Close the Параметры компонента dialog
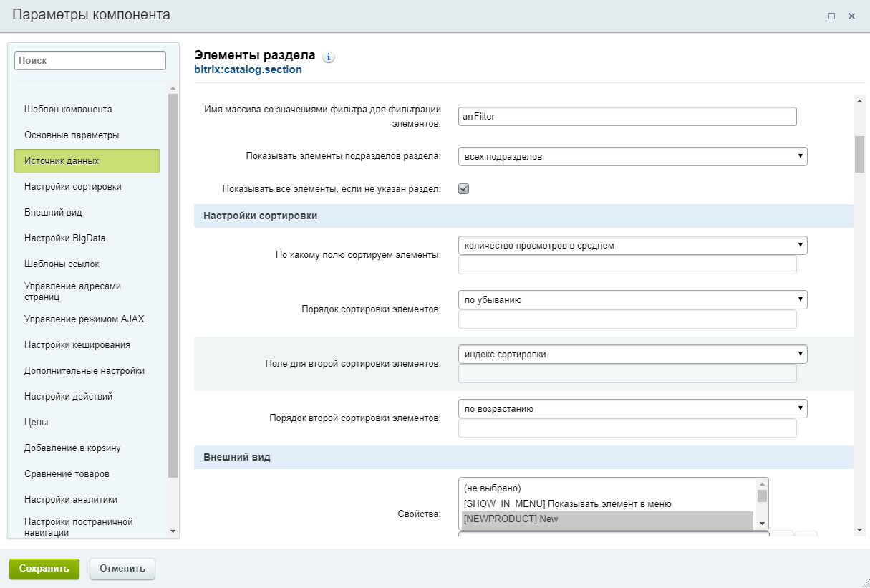The width and height of the screenshot is (870, 588). pyautogui.click(x=851, y=16)
